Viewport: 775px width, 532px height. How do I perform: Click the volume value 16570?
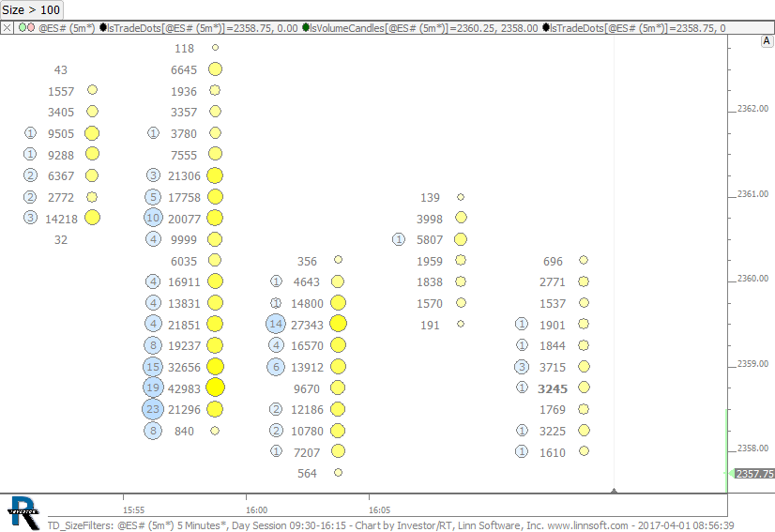307,346
